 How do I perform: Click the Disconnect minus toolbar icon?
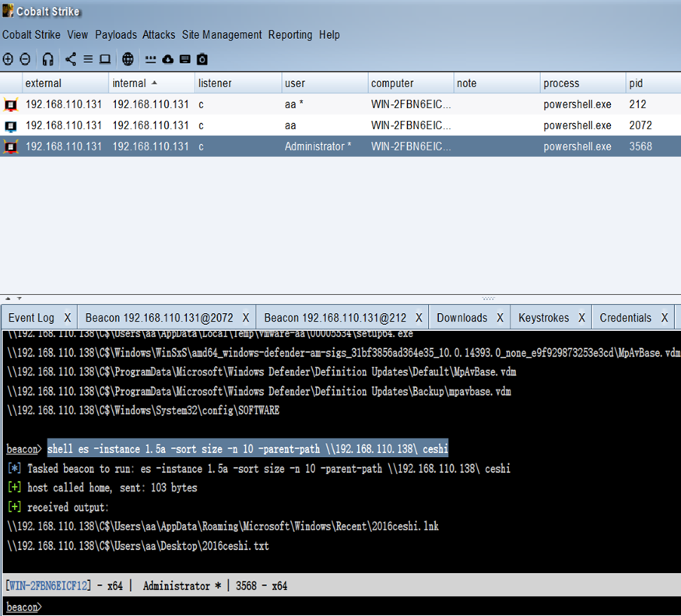tap(25, 59)
